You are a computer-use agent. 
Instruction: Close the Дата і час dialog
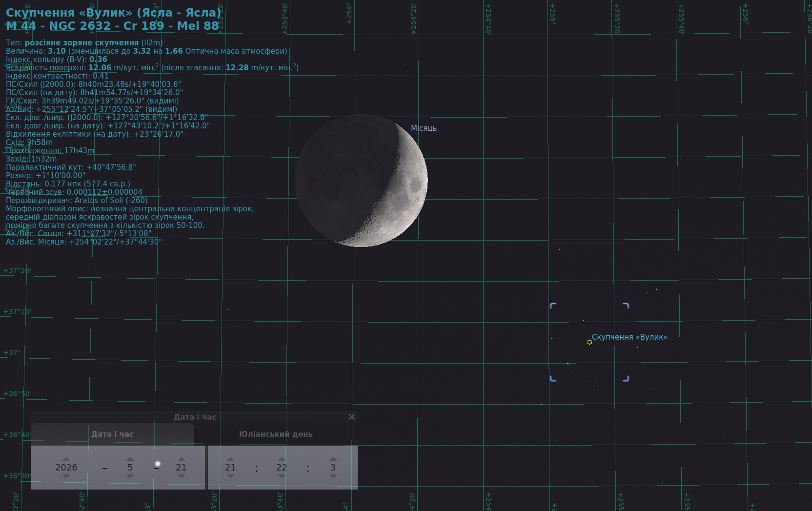click(351, 417)
